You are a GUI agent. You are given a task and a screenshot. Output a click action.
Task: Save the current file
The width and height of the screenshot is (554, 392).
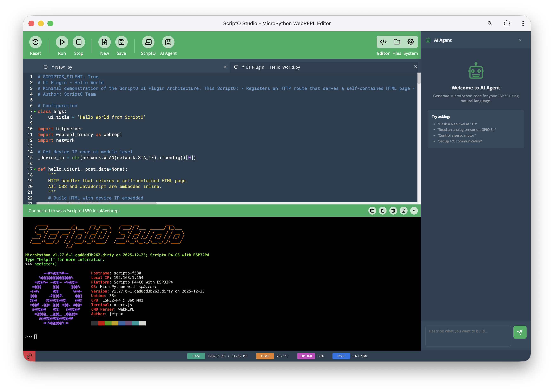coord(121,42)
